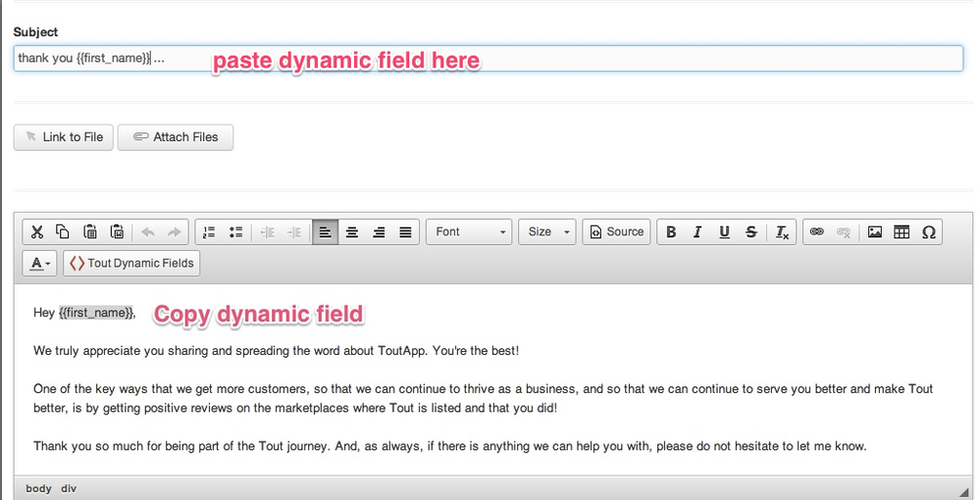Insert an image into the email
Screen dimensions: 980x500
(x=875, y=232)
